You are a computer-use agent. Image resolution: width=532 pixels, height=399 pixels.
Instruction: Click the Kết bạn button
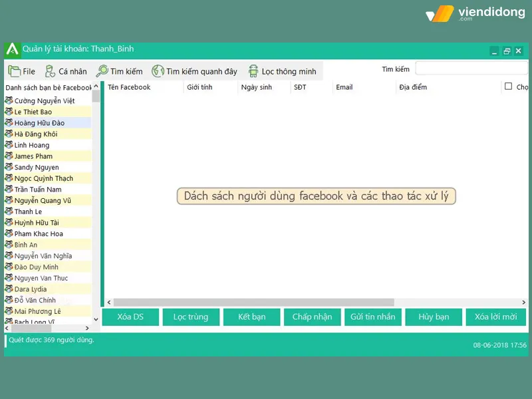click(x=252, y=317)
